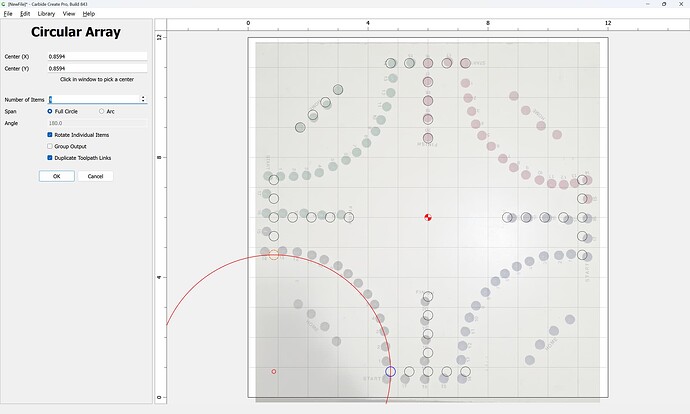
Task: Toggle Rotate Individual Items checkbox
Action: point(50,135)
